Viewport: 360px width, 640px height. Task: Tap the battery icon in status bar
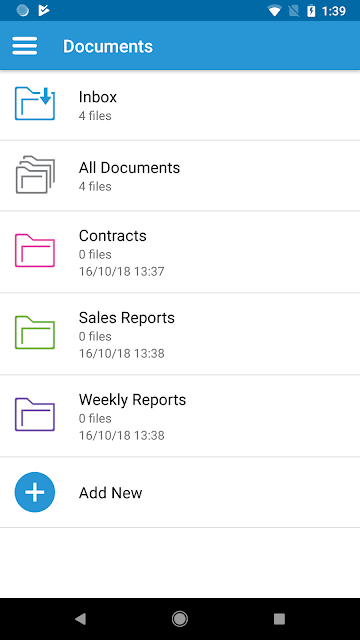click(311, 11)
